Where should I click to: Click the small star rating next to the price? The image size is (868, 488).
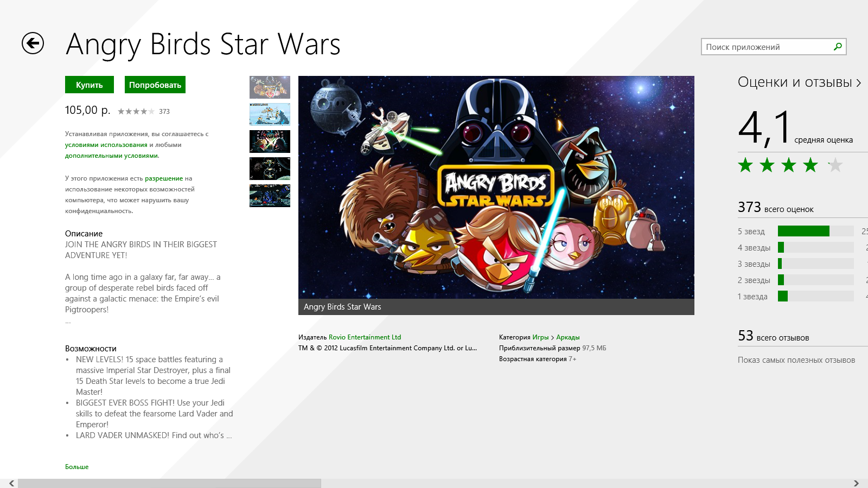pyautogui.click(x=136, y=112)
